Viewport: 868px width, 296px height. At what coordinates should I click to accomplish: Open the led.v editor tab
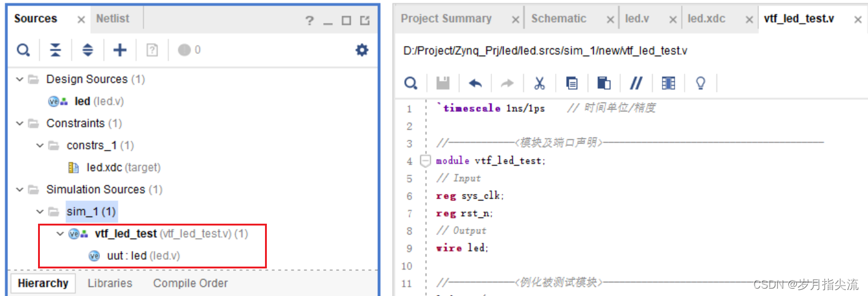tap(637, 18)
